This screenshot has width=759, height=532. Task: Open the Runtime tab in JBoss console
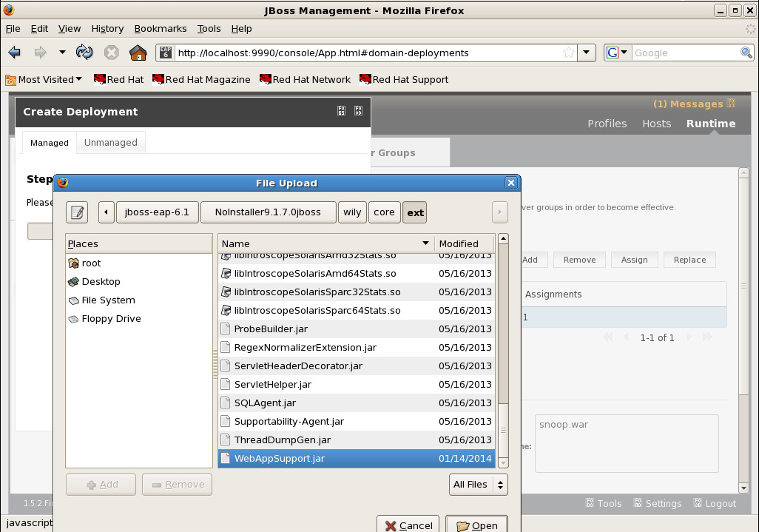pos(711,124)
